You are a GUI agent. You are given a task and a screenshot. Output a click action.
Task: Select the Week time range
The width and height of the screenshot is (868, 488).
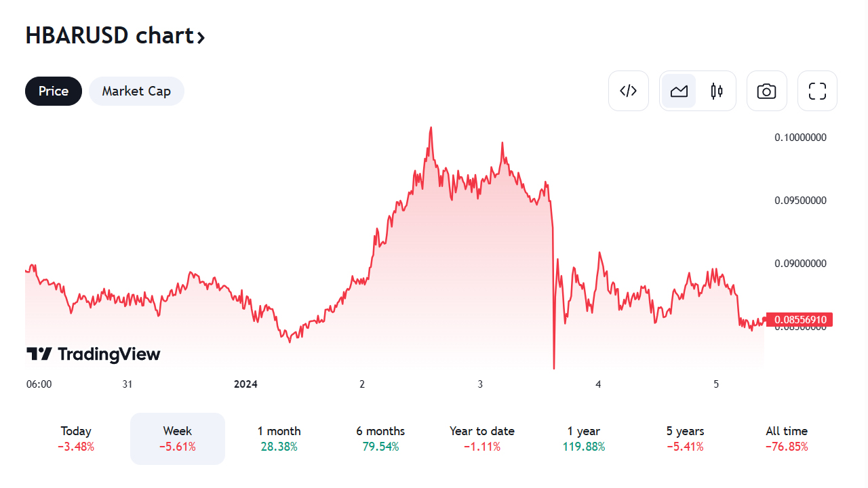(x=178, y=439)
